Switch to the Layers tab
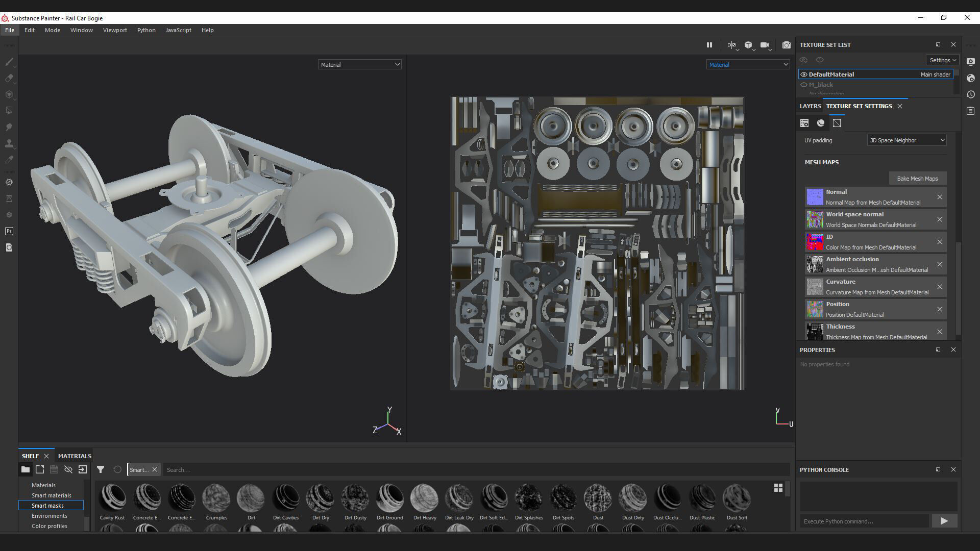The width and height of the screenshot is (980, 551). click(x=810, y=106)
